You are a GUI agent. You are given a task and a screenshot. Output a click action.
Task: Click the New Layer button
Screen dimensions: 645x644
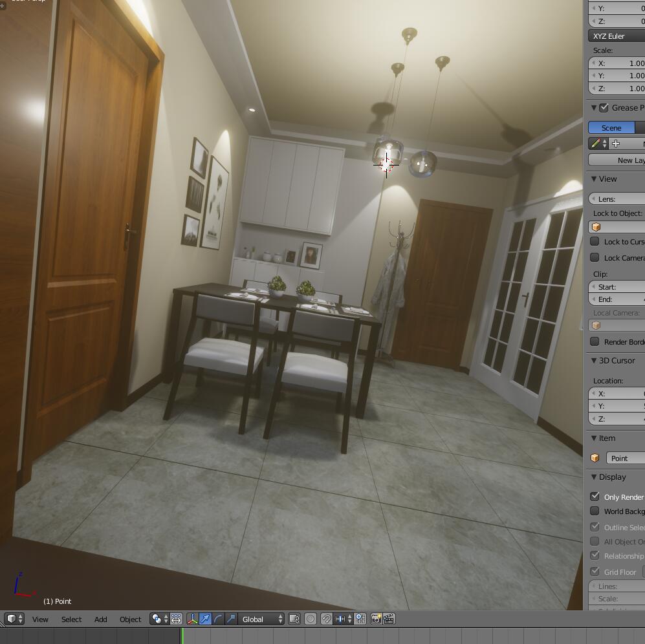click(x=617, y=160)
